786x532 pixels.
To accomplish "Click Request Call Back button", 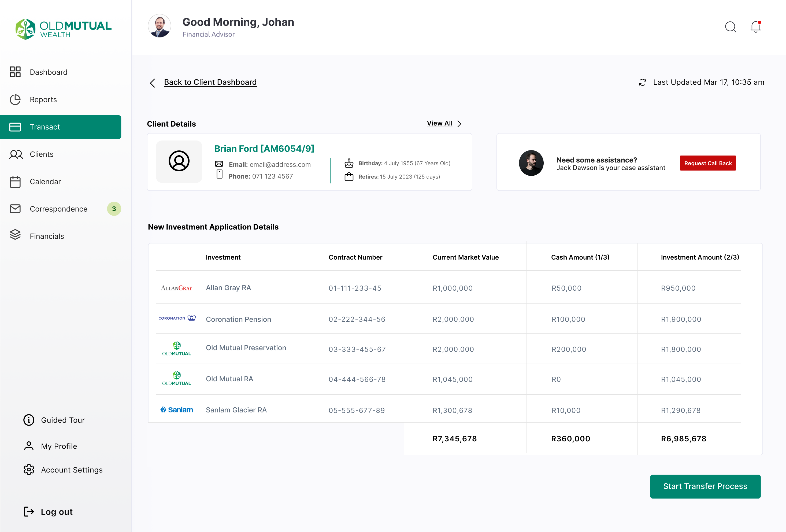I will 708,163.
